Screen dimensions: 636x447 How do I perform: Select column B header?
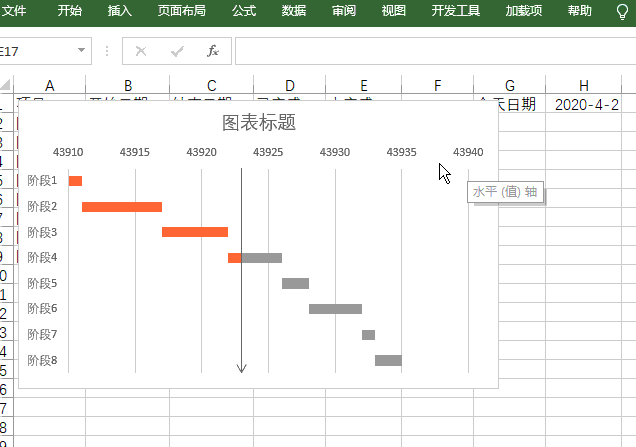[x=128, y=85]
